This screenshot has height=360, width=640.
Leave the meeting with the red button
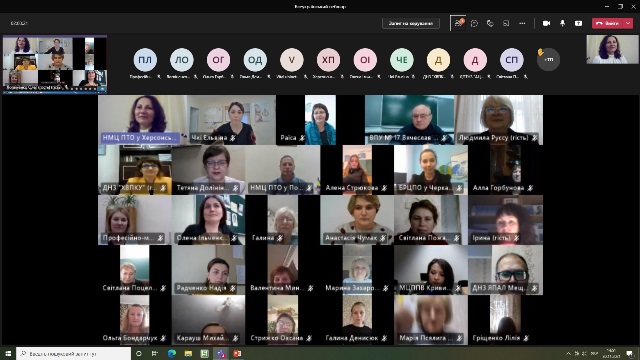click(x=607, y=23)
